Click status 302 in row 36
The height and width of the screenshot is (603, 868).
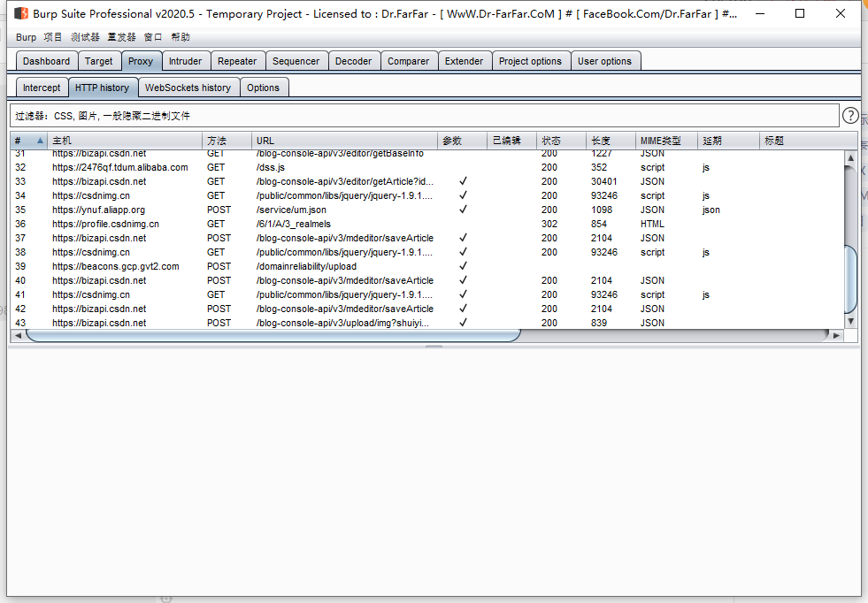549,224
